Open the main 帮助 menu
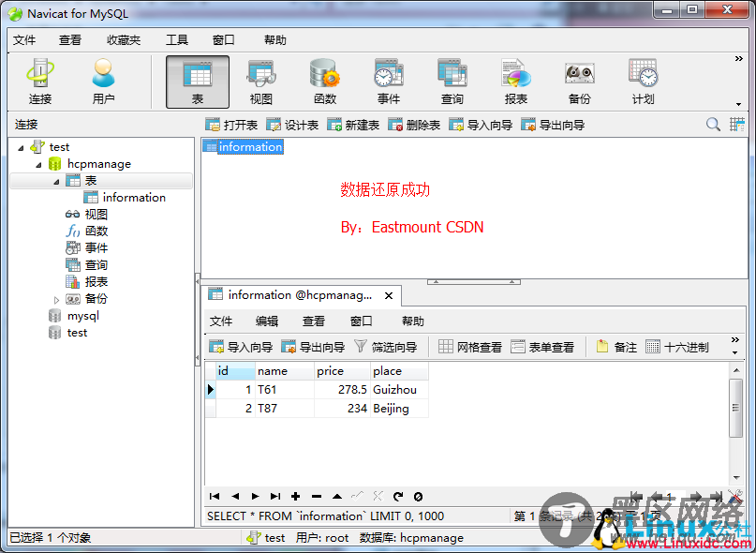The width and height of the screenshot is (756, 553). (x=275, y=40)
